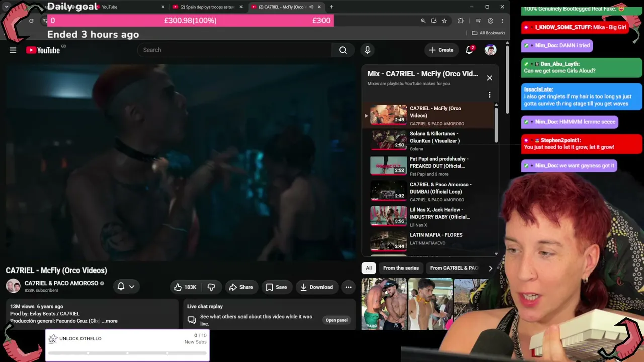
Task: Open YouTube notifications bell
Action: click(469, 50)
